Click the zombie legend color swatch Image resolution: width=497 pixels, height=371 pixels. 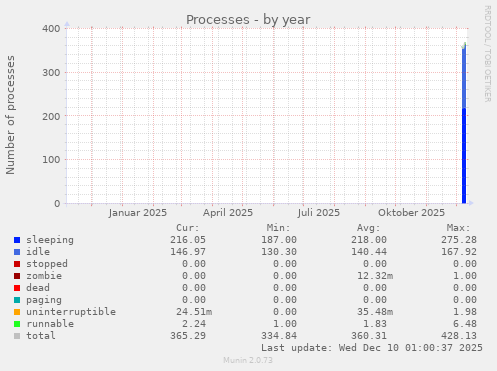click(x=17, y=276)
